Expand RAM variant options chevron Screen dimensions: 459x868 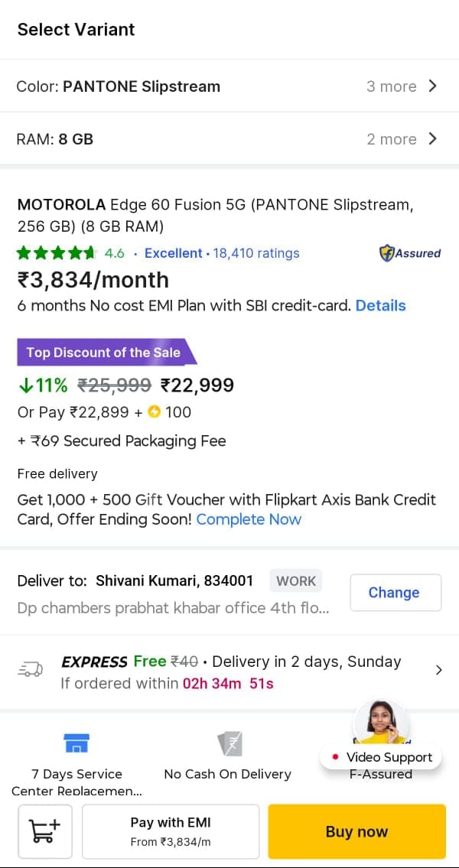click(433, 138)
